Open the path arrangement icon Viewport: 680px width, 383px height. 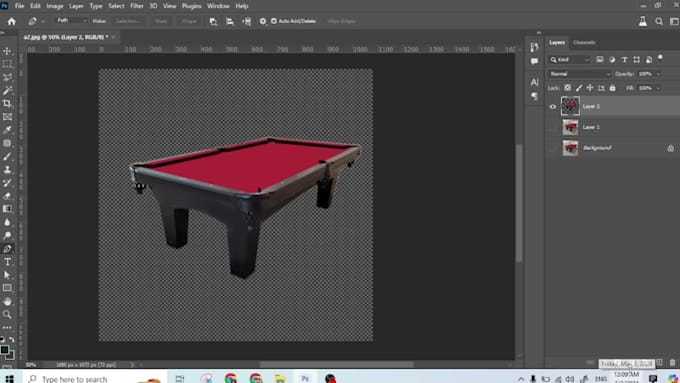pyautogui.click(x=246, y=21)
